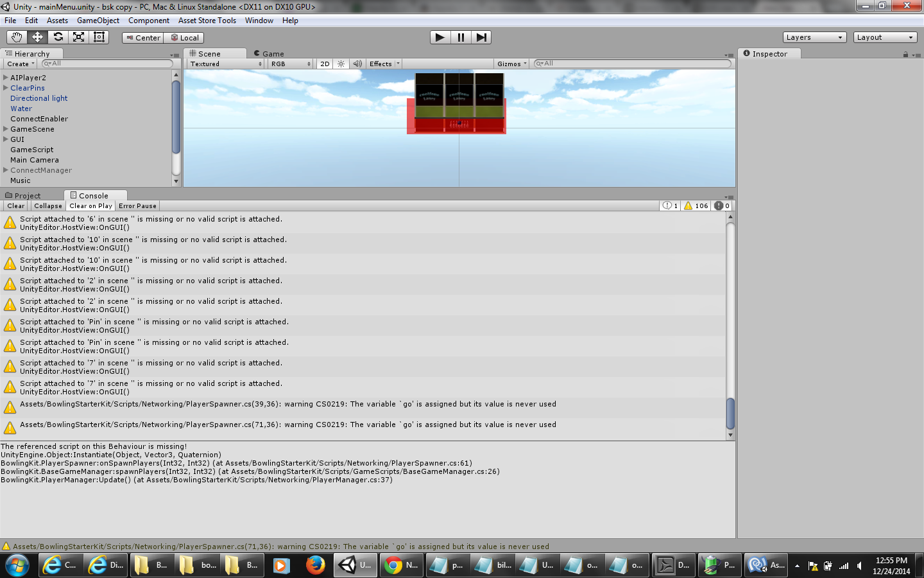Image resolution: width=924 pixels, height=578 pixels.
Task: Toggle the scene audio icon
Action: [x=357, y=64]
